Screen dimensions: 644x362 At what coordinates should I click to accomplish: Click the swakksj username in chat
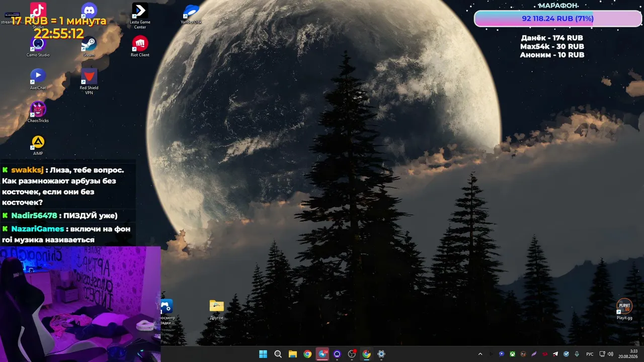[x=27, y=170]
